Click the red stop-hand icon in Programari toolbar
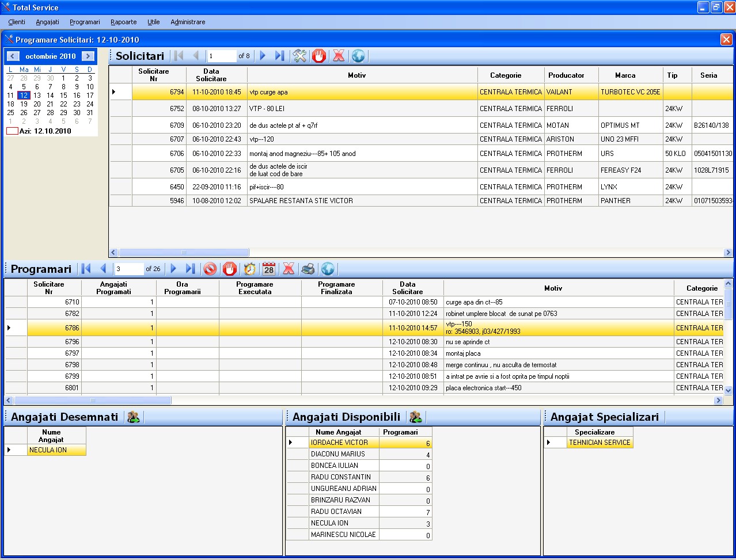Viewport: 736px width, 560px height. pos(230,269)
